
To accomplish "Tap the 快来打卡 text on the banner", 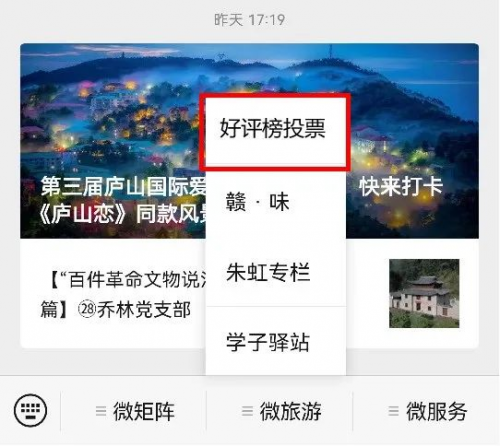I will (400, 186).
